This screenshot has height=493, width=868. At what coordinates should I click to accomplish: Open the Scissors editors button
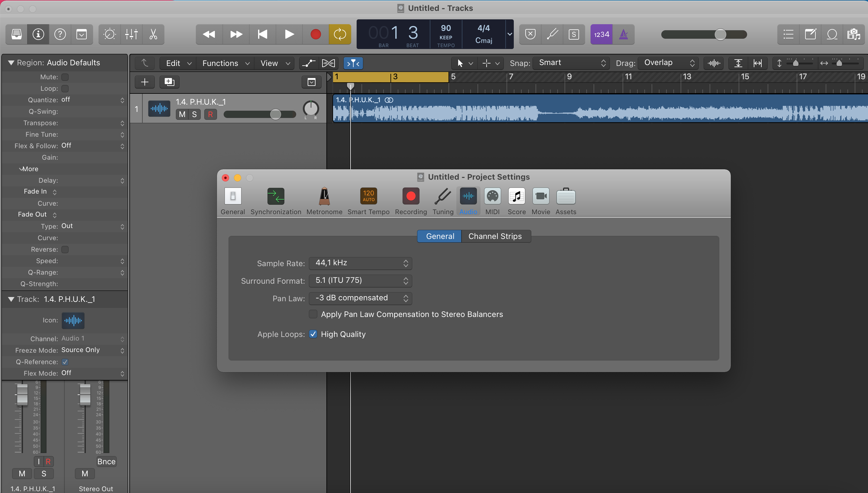[153, 34]
